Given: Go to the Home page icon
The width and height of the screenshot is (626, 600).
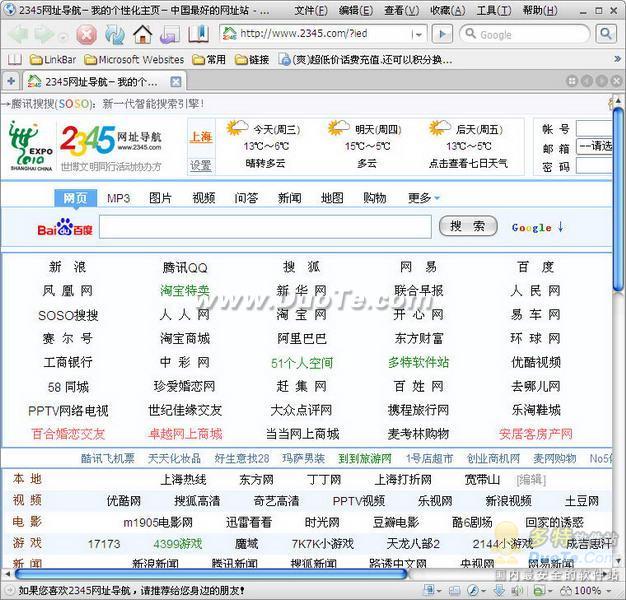Looking at the screenshot, I should [143, 34].
